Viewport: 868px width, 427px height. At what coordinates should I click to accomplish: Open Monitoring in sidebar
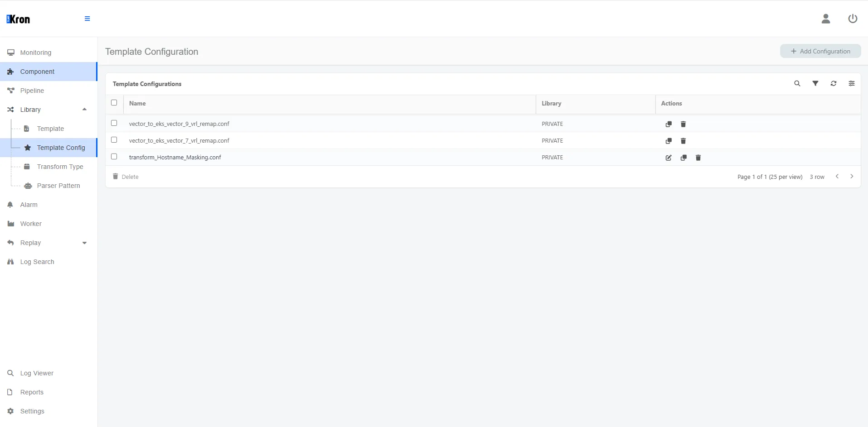point(48,53)
